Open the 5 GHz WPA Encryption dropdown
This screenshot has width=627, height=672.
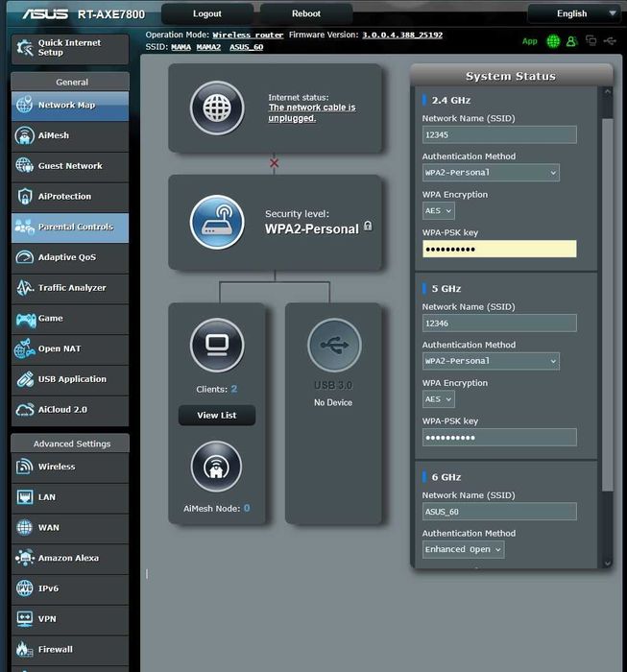tap(438, 399)
